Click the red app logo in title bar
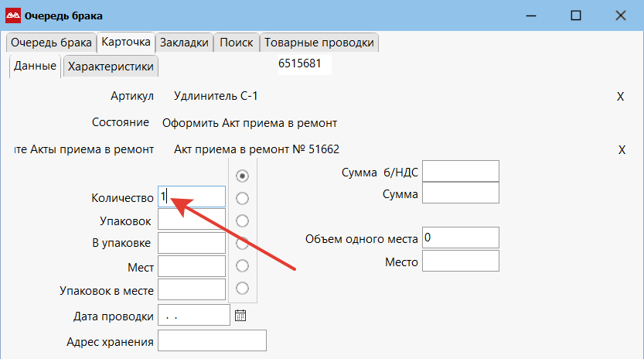Viewport: 644px width, 359px height. click(13, 15)
